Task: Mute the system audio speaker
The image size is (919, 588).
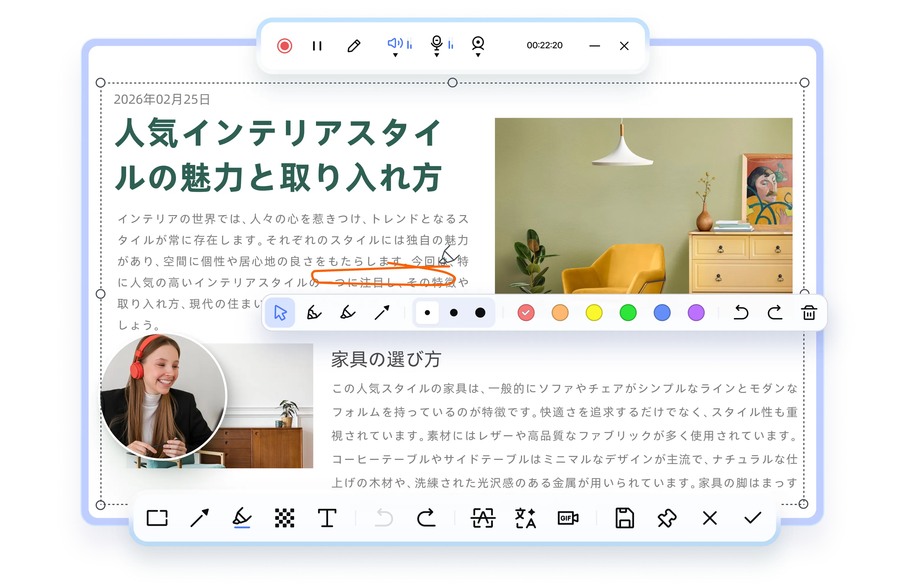Action: [x=395, y=44]
